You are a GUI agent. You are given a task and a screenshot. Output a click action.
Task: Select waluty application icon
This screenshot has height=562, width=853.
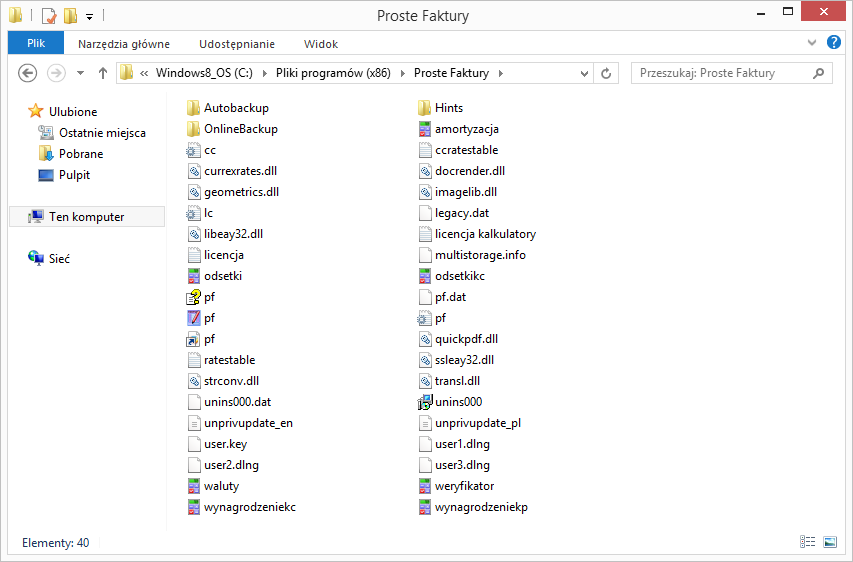tap(194, 486)
